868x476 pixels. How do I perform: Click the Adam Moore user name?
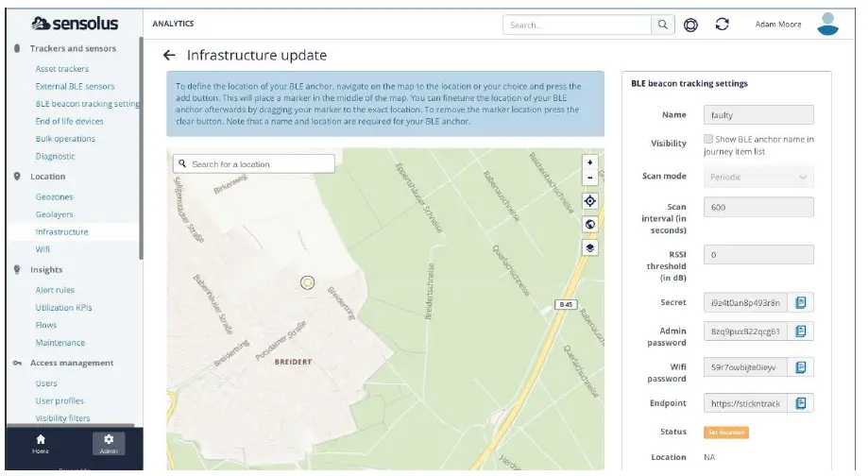pos(777,25)
